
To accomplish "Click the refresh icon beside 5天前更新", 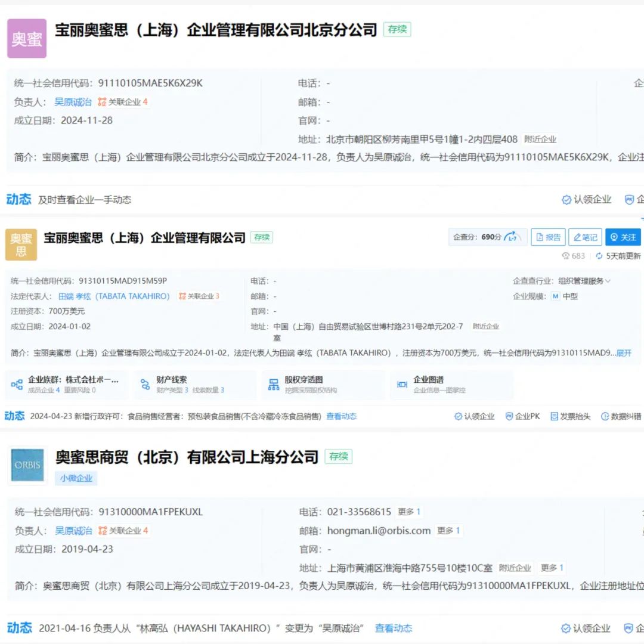I will point(599,256).
